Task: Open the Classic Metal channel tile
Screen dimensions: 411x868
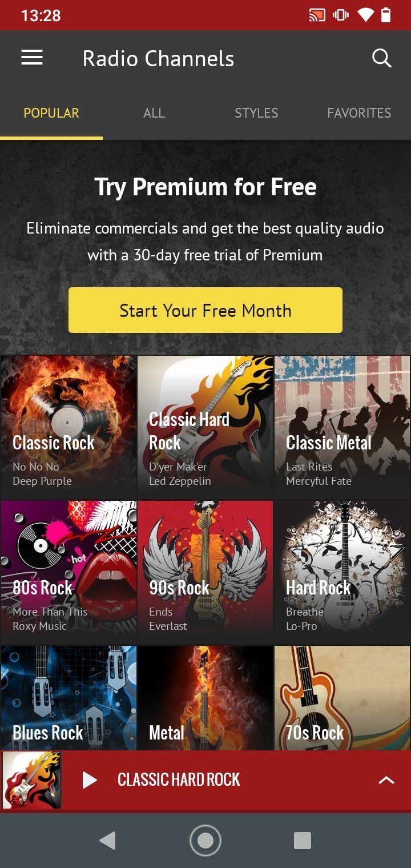Action: pos(342,428)
